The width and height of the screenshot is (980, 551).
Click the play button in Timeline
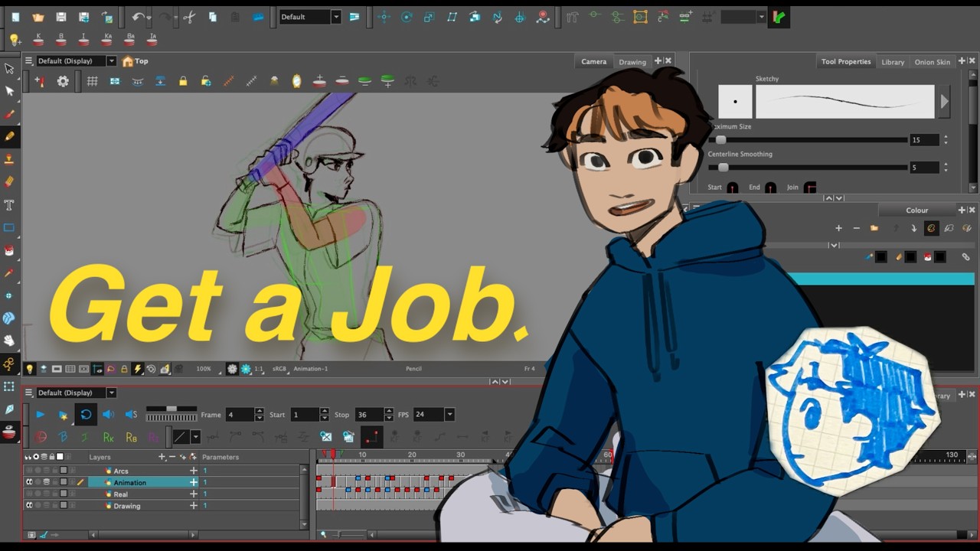pyautogui.click(x=40, y=415)
